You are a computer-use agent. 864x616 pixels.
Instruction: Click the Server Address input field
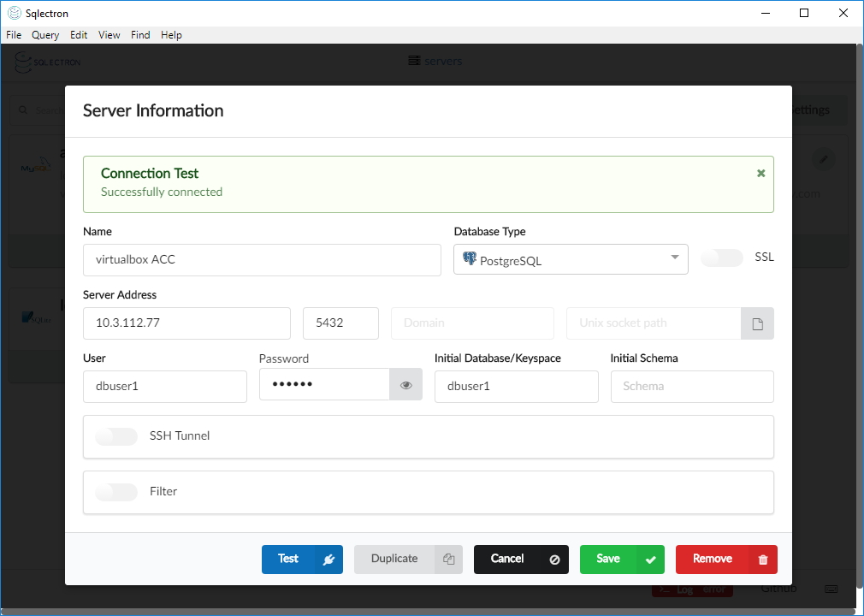186,323
